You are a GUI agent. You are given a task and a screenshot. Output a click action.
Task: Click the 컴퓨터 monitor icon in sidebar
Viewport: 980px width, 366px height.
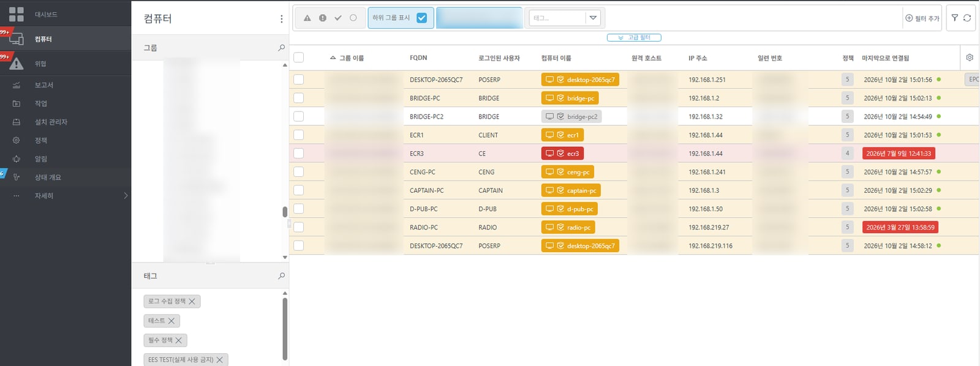coord(17,39)
